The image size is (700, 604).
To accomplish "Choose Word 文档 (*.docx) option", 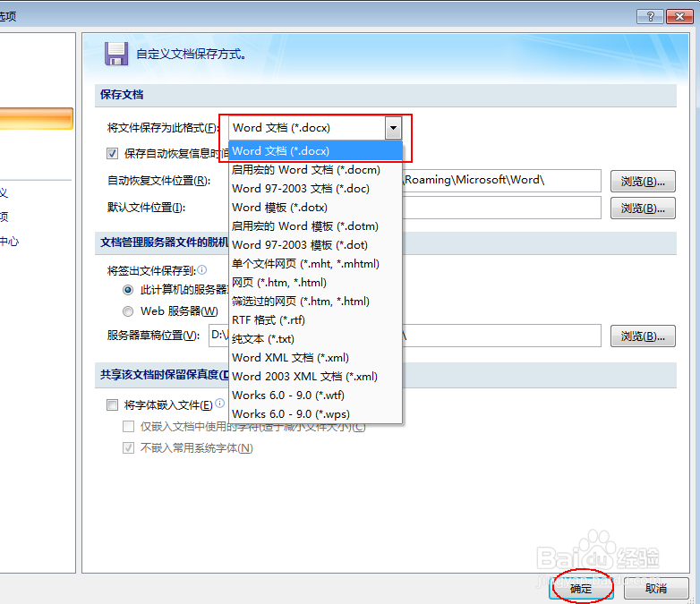I will (x=315, y=151).
